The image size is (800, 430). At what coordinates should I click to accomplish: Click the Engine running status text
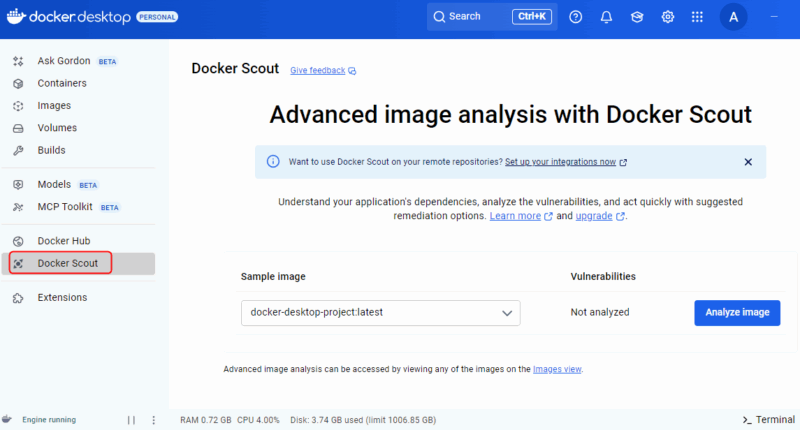point(49,420)
